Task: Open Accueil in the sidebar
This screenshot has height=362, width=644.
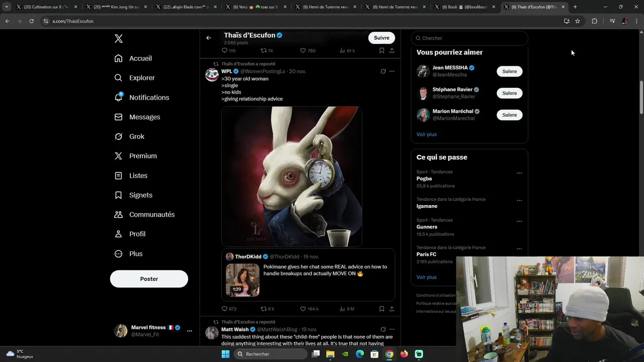Action: 133,58
